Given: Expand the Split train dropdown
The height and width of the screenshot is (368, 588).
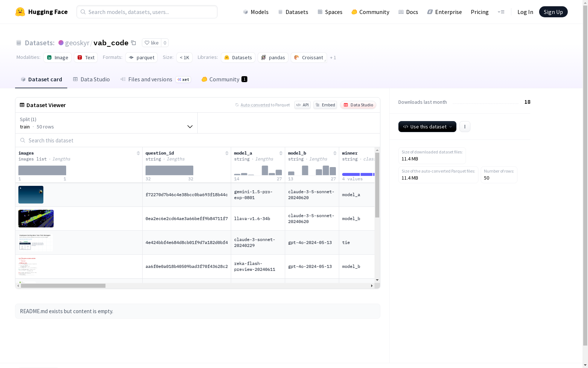Looking at the screenshot, I should [107, 123].
